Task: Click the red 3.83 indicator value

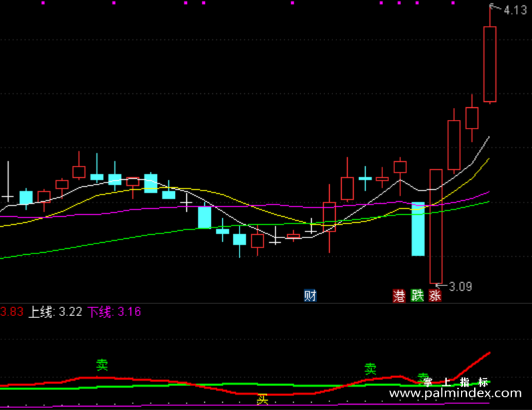Action: (x=12, y=312)
